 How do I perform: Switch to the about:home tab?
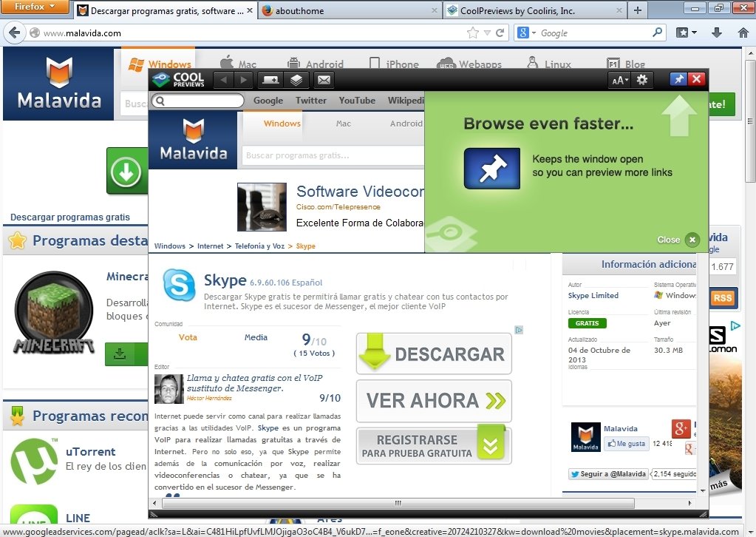pyautogui.click(x=350, y=10)
